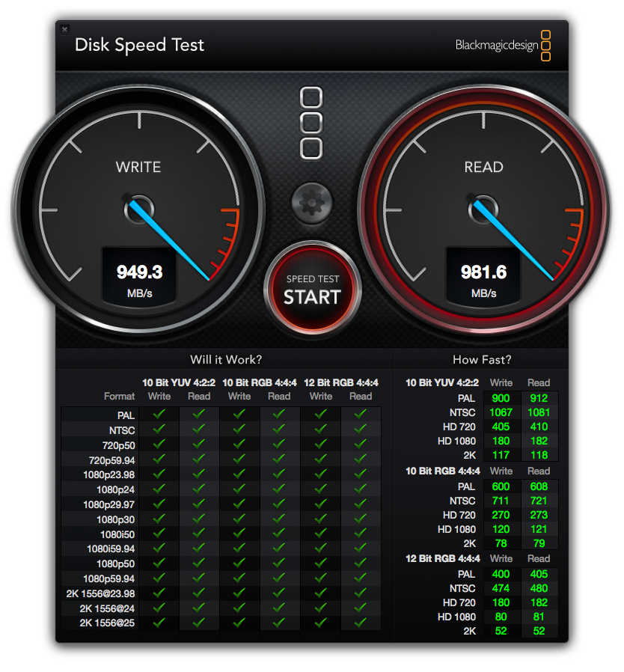Viewport: 624px width, 672px height.
Task: Click NTSC read checkmark under 10 Bit YUV
Action: pyautogui.click(x=199, y=429)
